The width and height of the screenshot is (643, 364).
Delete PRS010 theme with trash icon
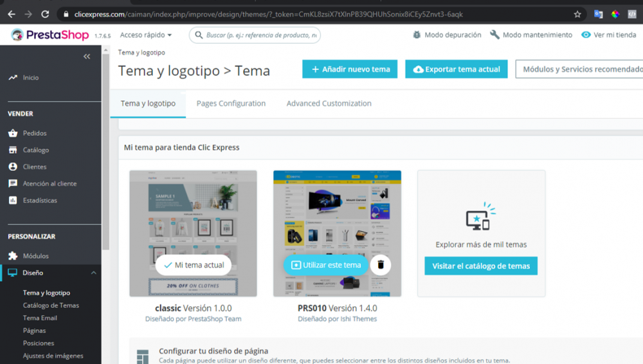(381, 265)
